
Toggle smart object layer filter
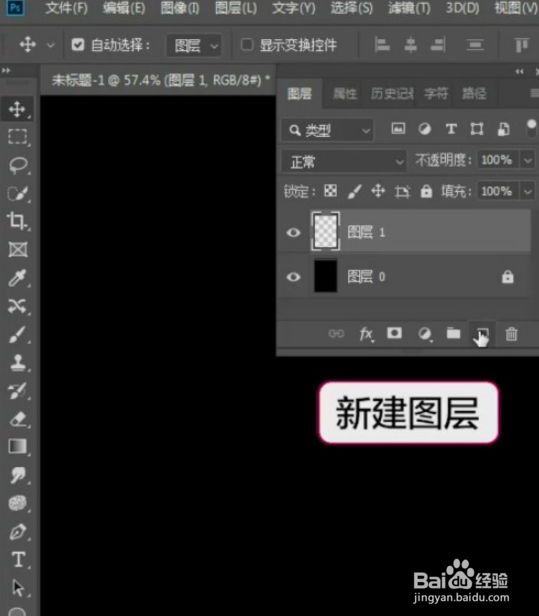503,129
